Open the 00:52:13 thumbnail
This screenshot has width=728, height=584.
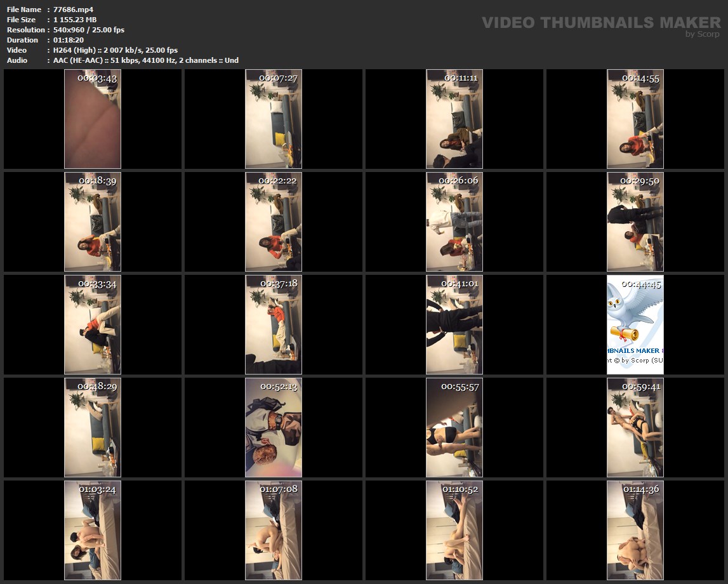click(274, 427)
